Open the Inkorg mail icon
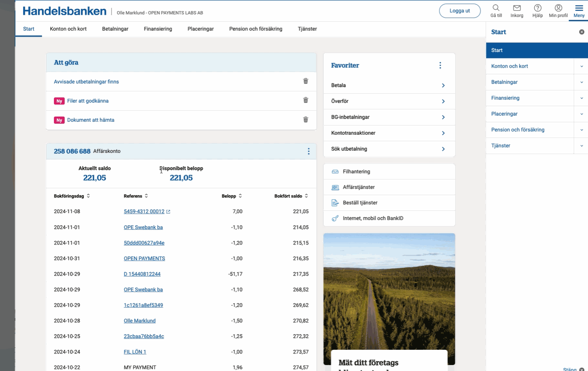This screenshot has height=371, width=588. coord(517,8)
